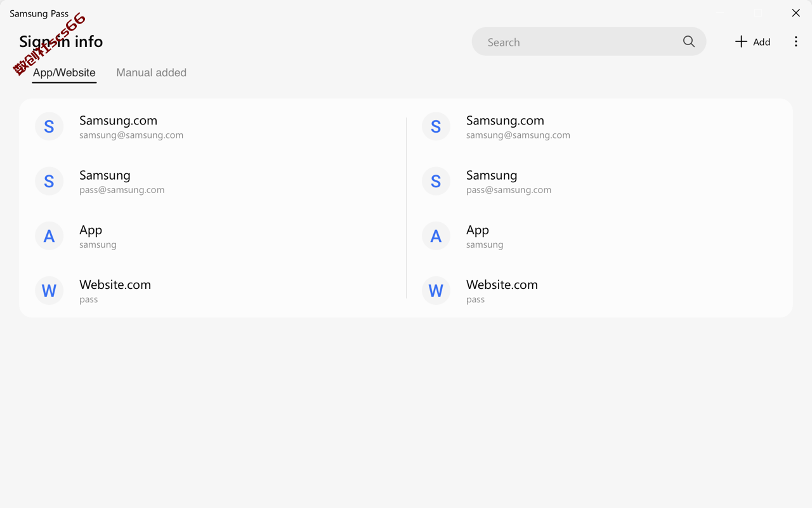Click the S avatar of Samsung.com in left column
812x508 pixels.
click(49, 126)
